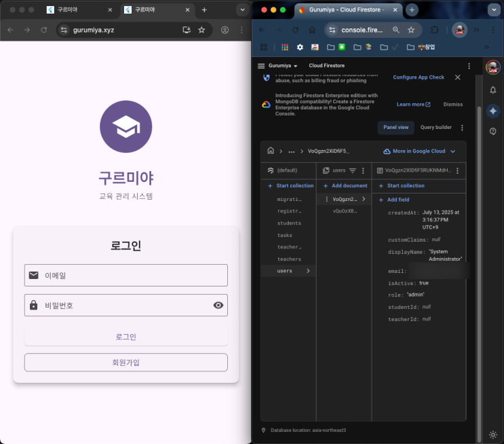Switch to Panel view
The height and width of the screenshot is (444, 504).
pos(395,128)
